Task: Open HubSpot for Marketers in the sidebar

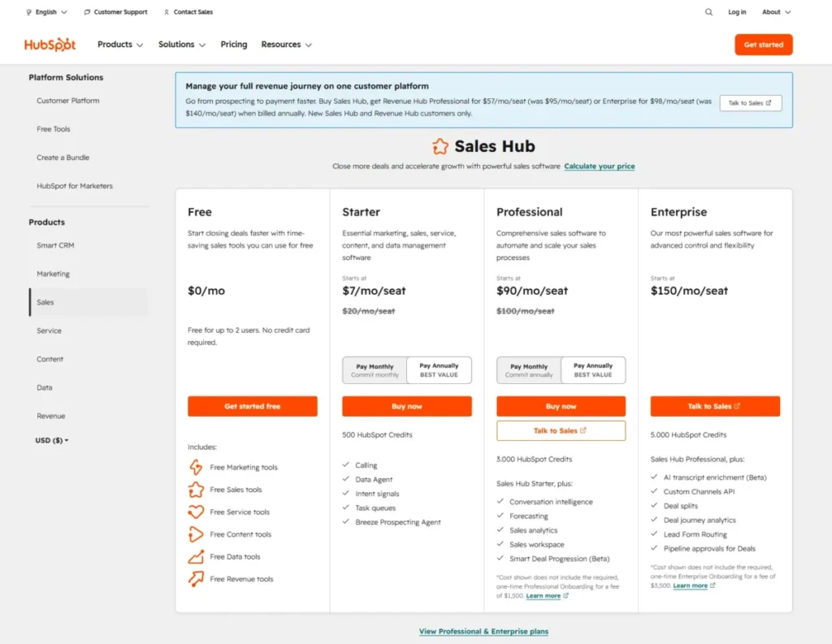Action: (x=74, y=186)
